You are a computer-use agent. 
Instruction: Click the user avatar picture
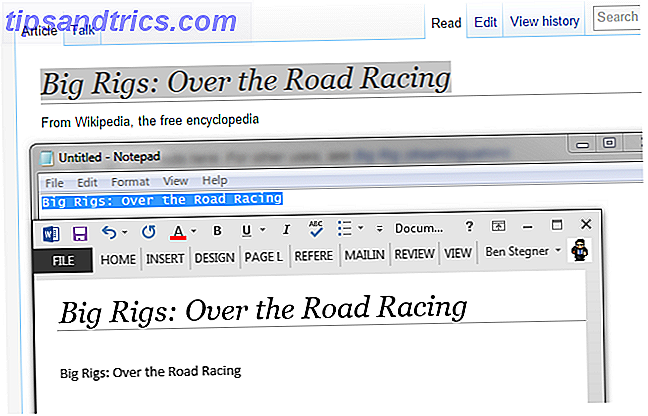click(x=580, y=250)
